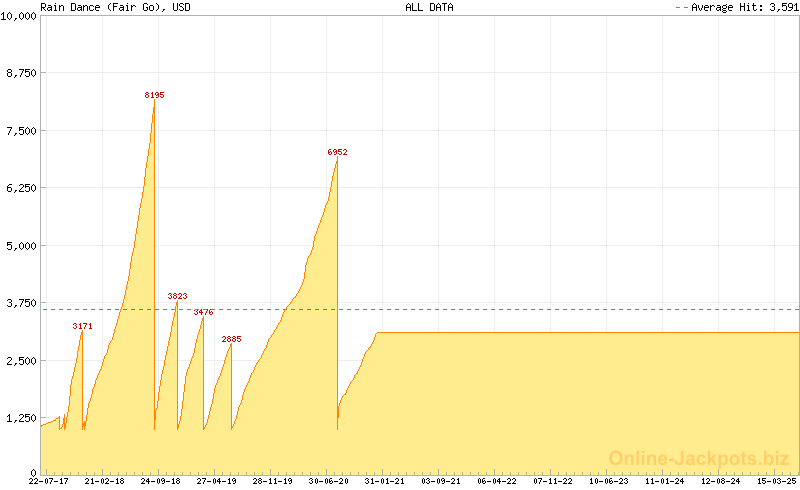The width and height of the screenshot is (800, 490).
Task: Click the 3171 peak value label
Action: pyautogui.click(x=82, y=326)
